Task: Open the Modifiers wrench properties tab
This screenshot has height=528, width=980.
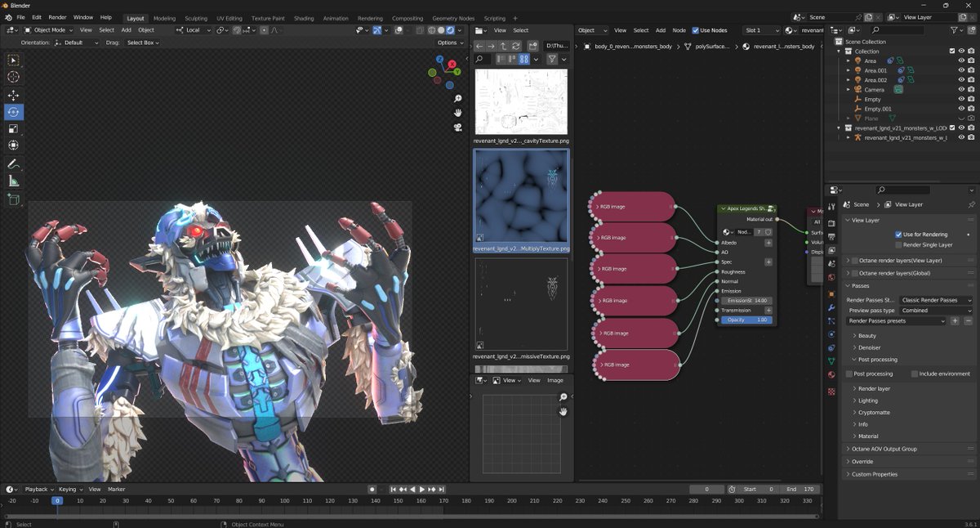Action: click(831, 307)
